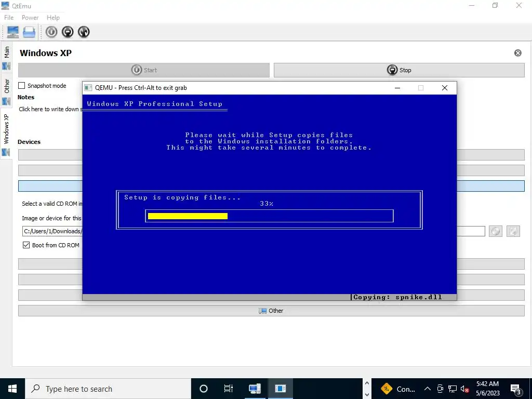
Task: Open Cortana circle icon on taskbar
Action: click(x=204, y=389)
